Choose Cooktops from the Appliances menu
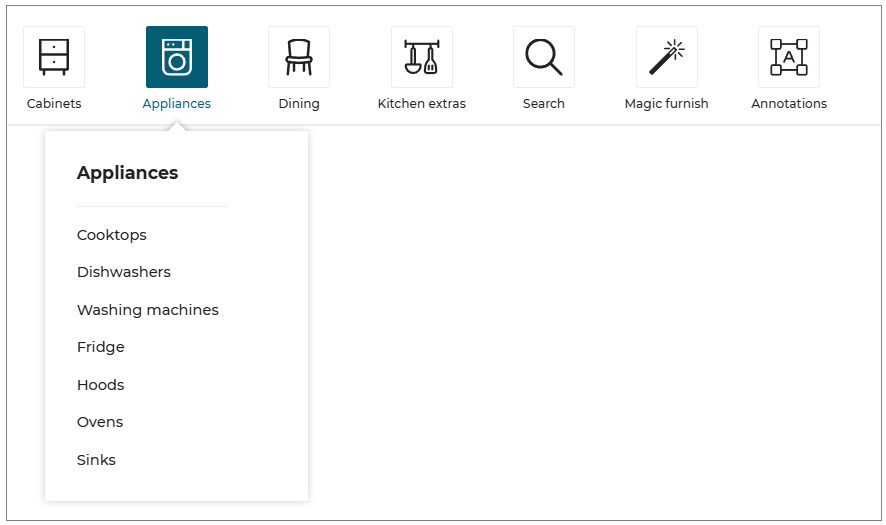 (112, 235)
